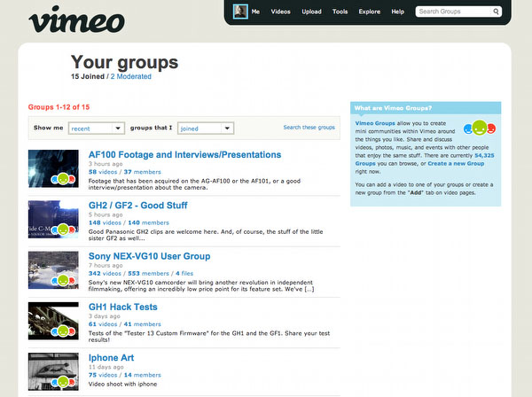532x397 pixels.
Task: Click the AF100 group thumbnail
Action: (53, 168)
